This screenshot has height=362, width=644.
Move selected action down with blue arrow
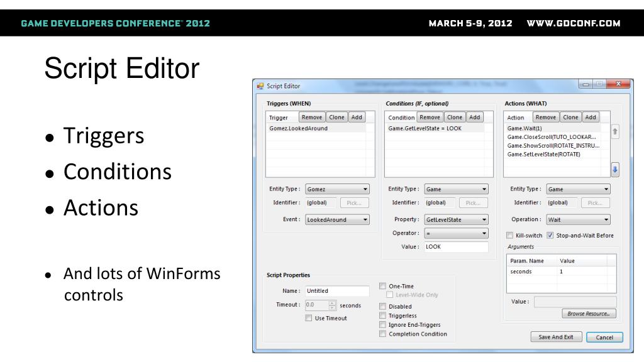tap(615, 169)
